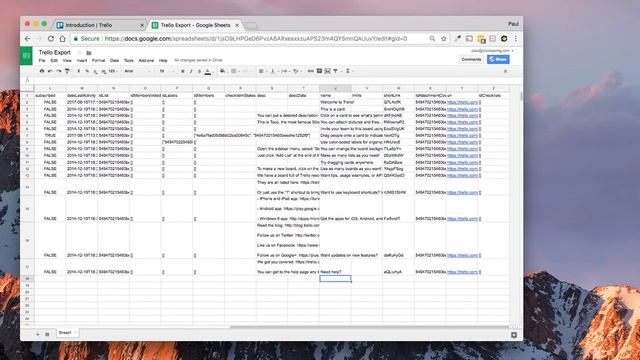Click the insert chart icon

pyautogui.click(x=327, y=71)
